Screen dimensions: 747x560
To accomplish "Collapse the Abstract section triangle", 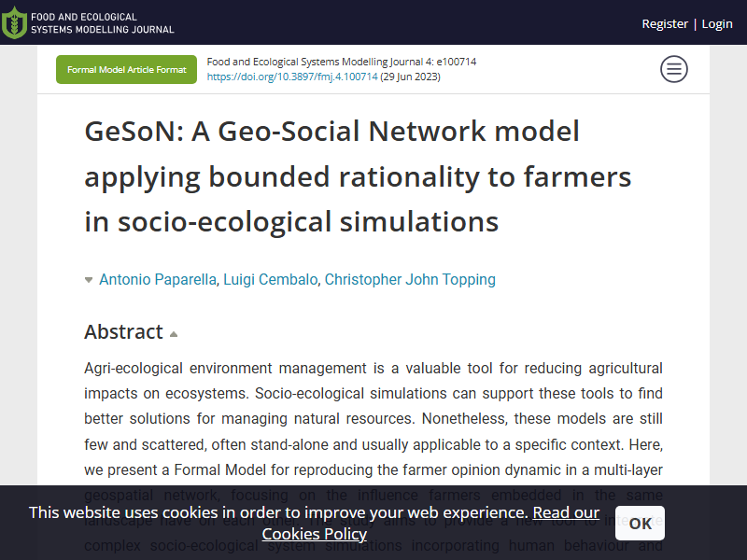I will [x=174, y=334].
